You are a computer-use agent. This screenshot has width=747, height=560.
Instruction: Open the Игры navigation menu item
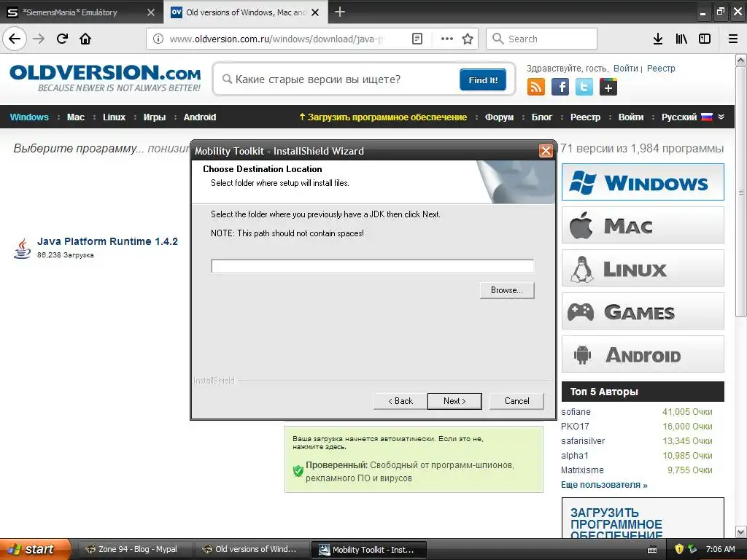click(155, 117)
